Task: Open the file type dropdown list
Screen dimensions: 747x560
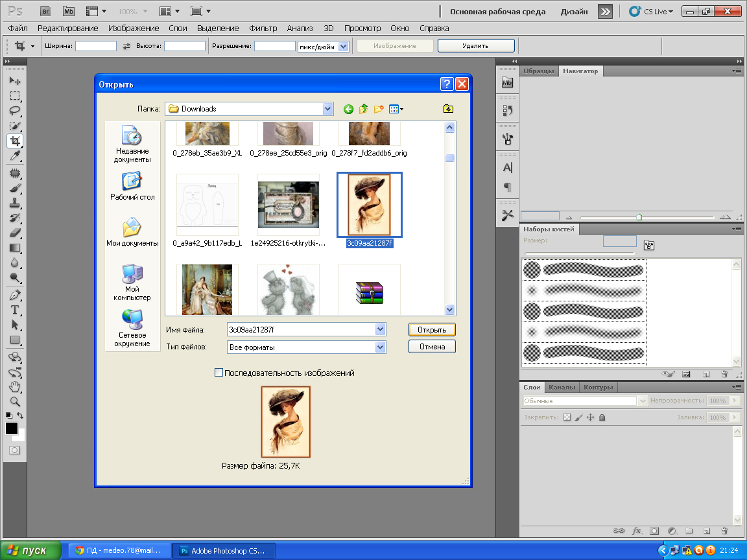Action: click(381, 347)
